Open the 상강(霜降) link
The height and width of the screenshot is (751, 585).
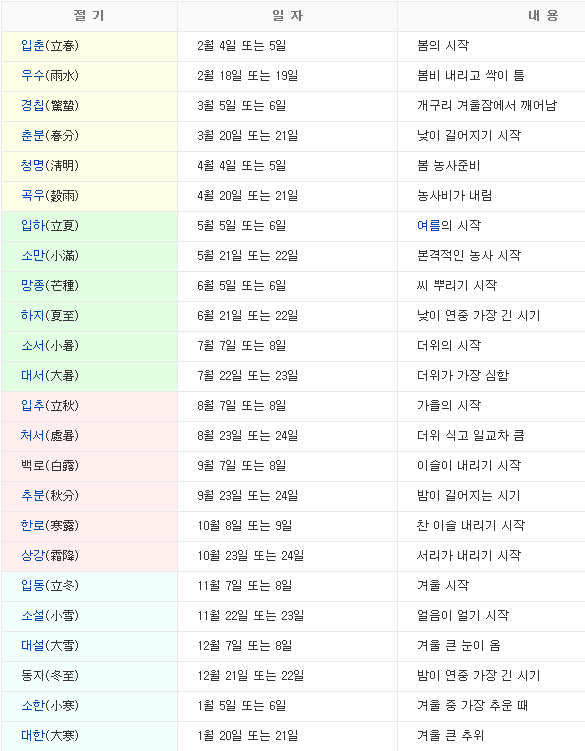pos(33,556)
